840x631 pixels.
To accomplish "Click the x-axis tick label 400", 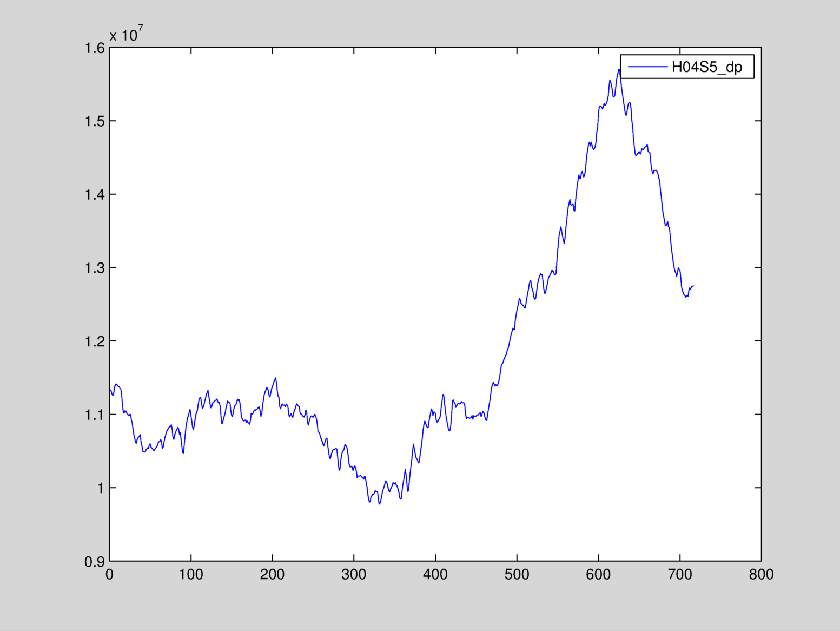I will [435, 575].
